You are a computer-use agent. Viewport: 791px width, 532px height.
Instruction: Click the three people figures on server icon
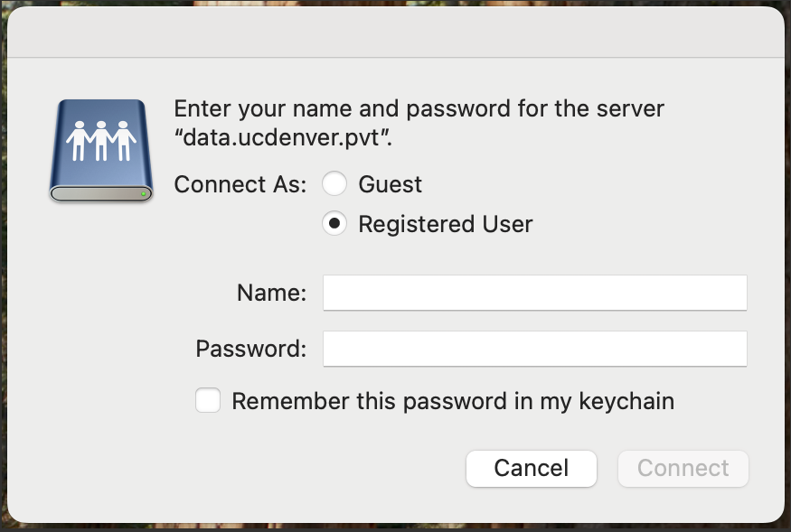[x=101, y=141]
